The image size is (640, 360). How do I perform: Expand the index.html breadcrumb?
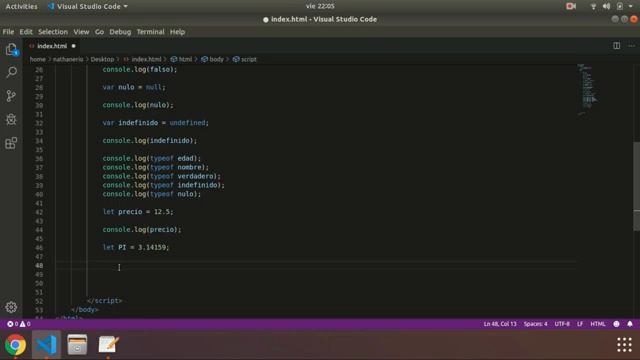click(x=146, y=59)
